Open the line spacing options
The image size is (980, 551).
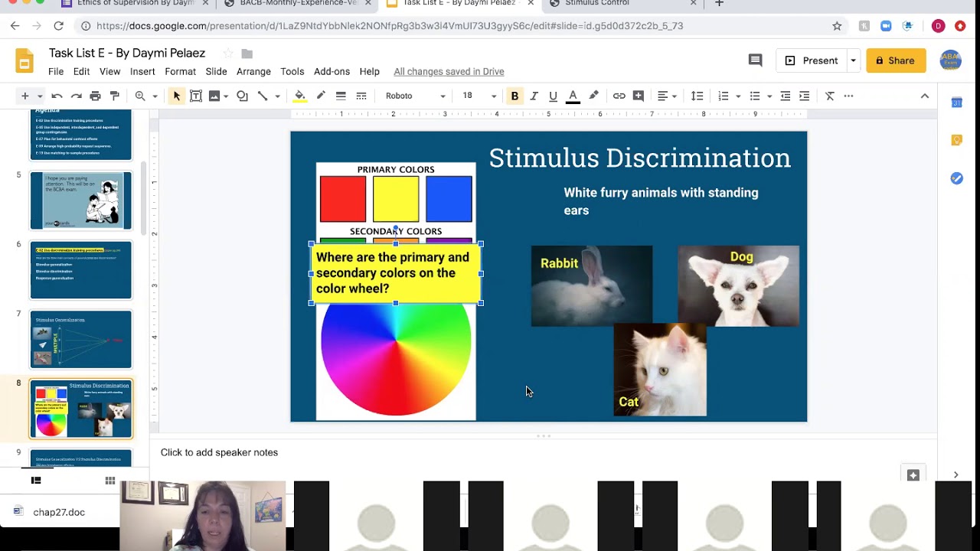[697, 96]
